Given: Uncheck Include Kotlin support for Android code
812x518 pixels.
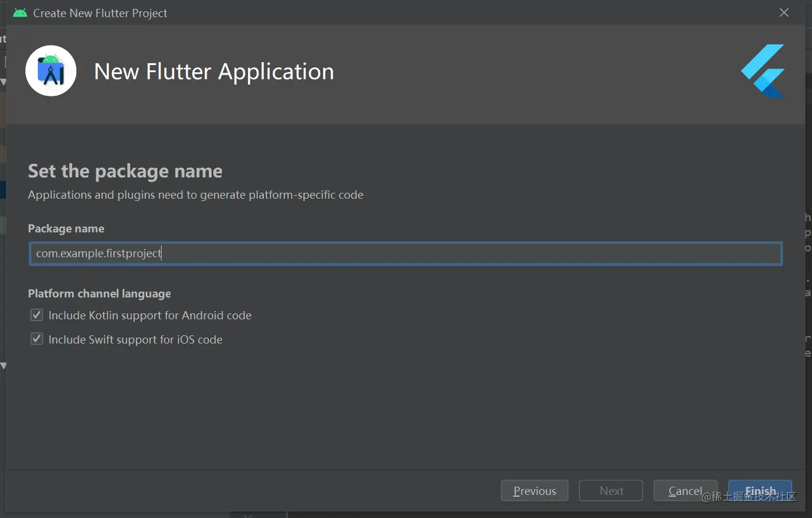Looking at the screenshot, I should click(37, 315).
